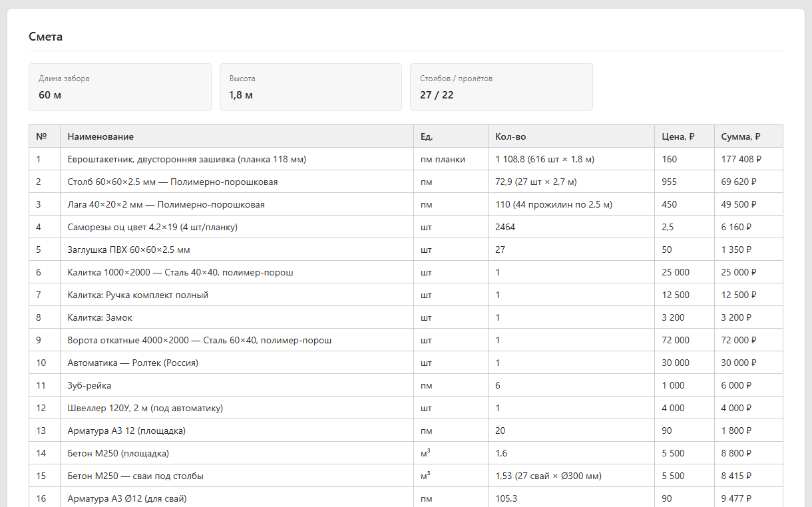Select the Столбов / пролётов 27 / 22 card
Image resolution: width=812 pixels, height=507 pixels.
(501, 87)
